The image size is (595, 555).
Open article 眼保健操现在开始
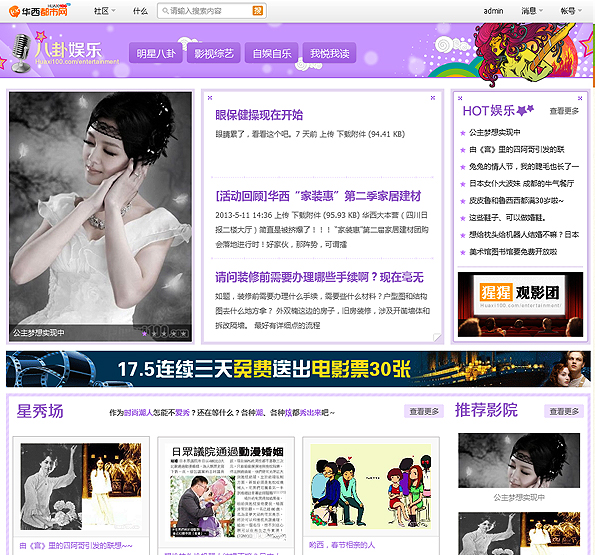259,115
